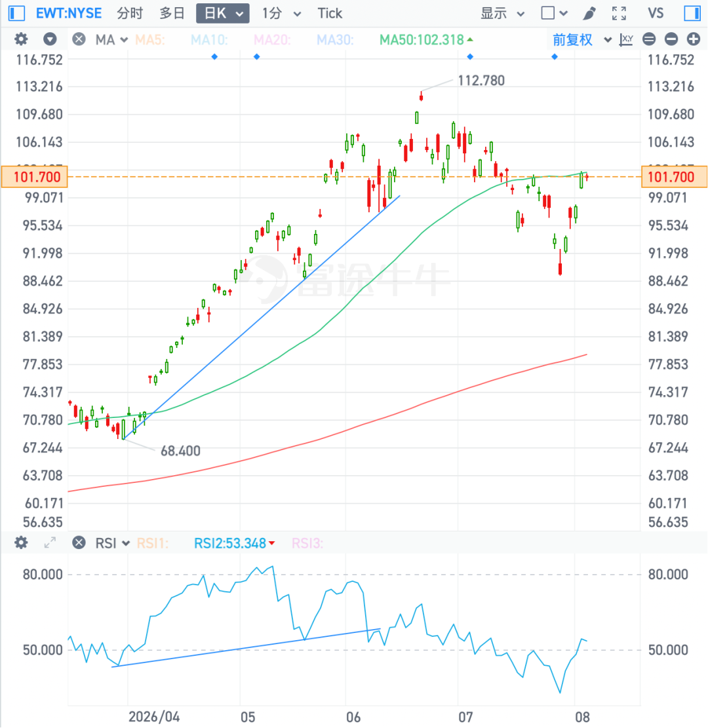
Task: Enter fullscreen chart mode
Action: tap(619, 13)
